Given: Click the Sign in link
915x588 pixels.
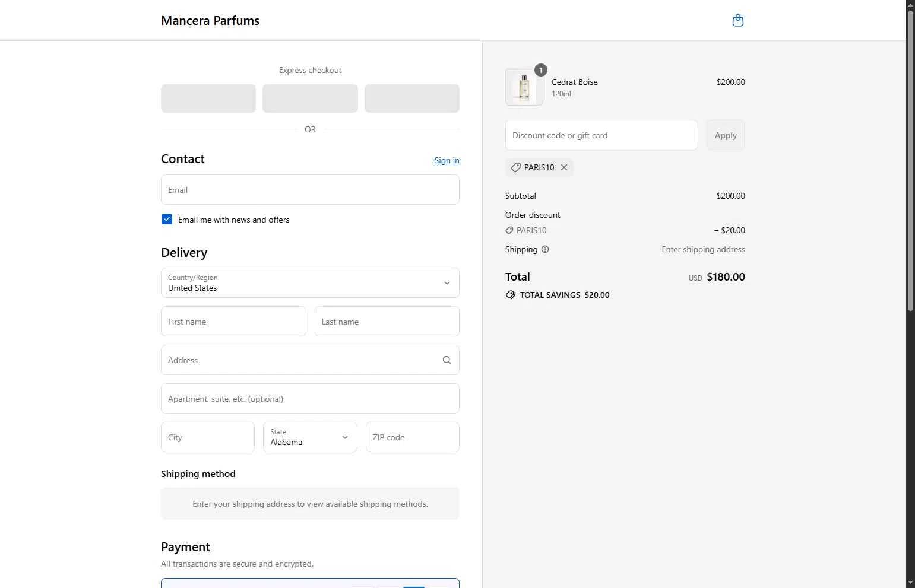Looking at the screenshot, I should pyautogui.click(x=447, y=160).
